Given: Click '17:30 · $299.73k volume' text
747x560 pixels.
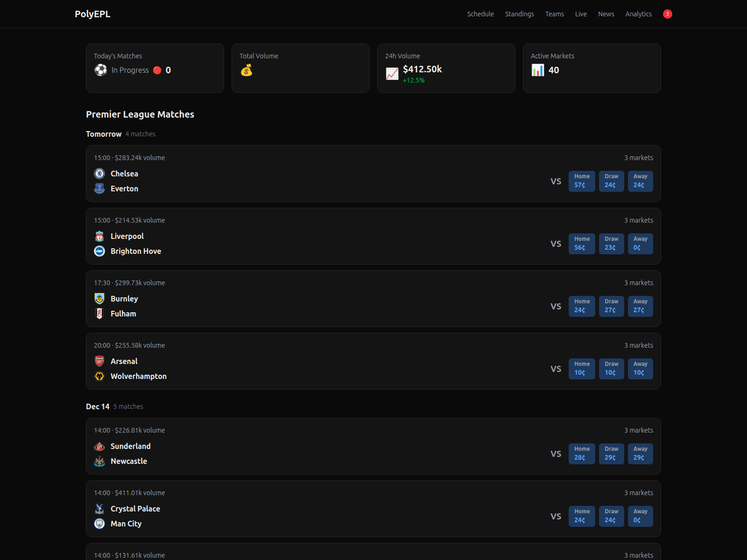Looking at the screenshot, I should [x=129, y=283].
